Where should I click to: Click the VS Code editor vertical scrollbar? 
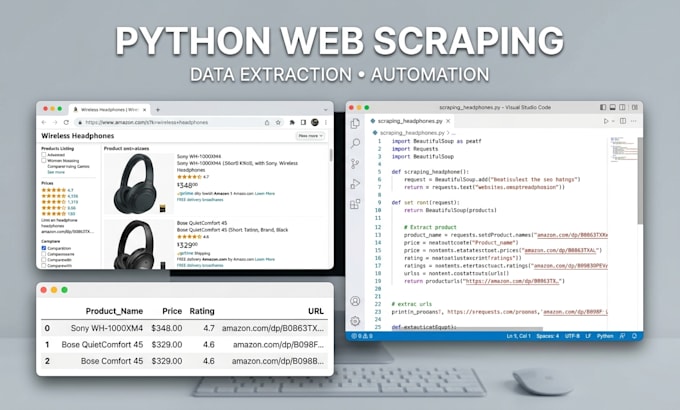pyautogui.click(x=640, y=180)
